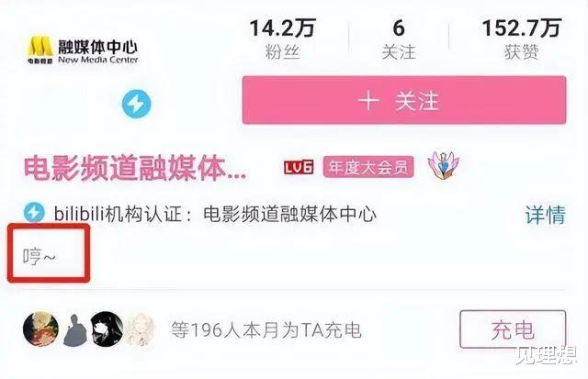
Task: Tap the pink +关注 follow button
Action: click(404, 100)
